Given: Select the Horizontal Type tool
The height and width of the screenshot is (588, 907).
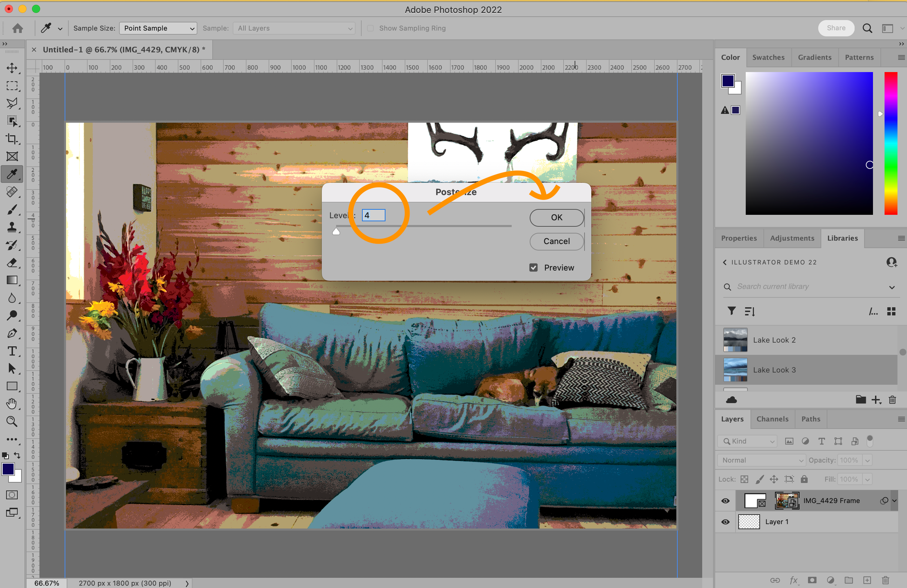Looking at the screenshot, I should 12,351.
